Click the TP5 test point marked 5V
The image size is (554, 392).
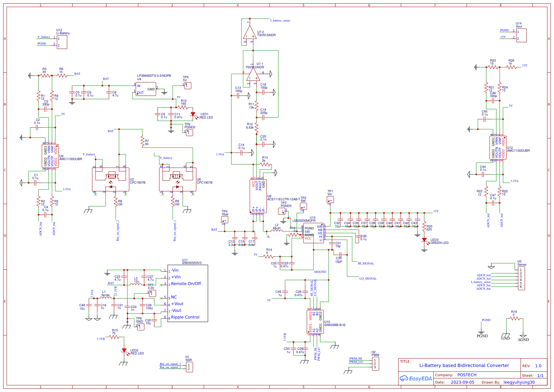(x=187, y=85)
